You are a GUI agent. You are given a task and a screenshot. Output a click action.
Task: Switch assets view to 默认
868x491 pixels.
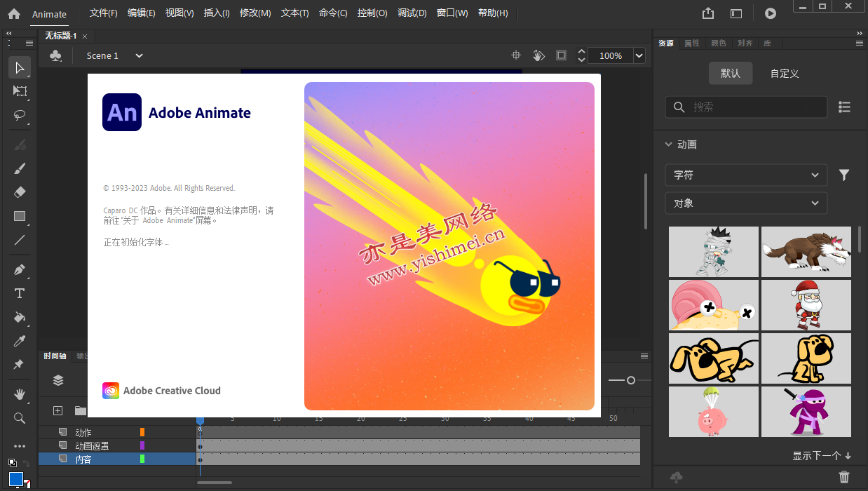click(x=730, y=73)
